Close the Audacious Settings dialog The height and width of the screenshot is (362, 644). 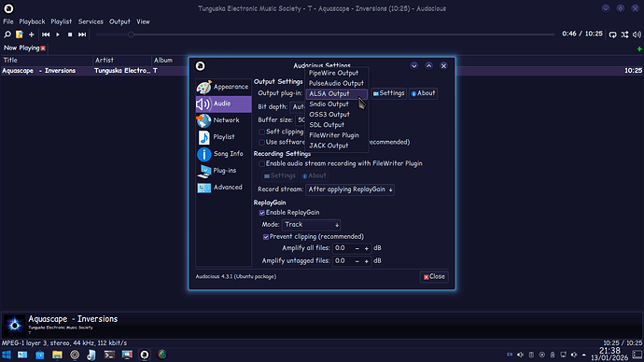(x=434, y=276)
